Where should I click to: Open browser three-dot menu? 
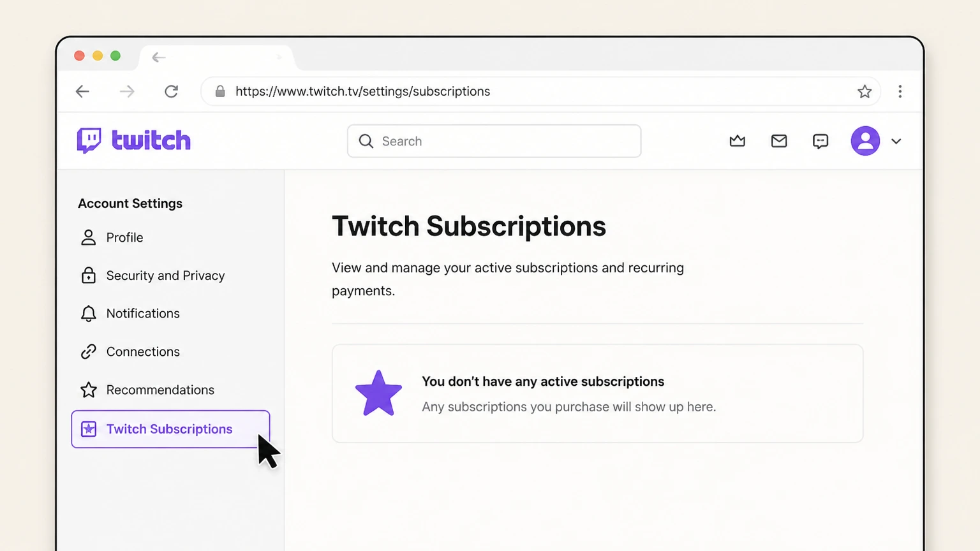900,91
